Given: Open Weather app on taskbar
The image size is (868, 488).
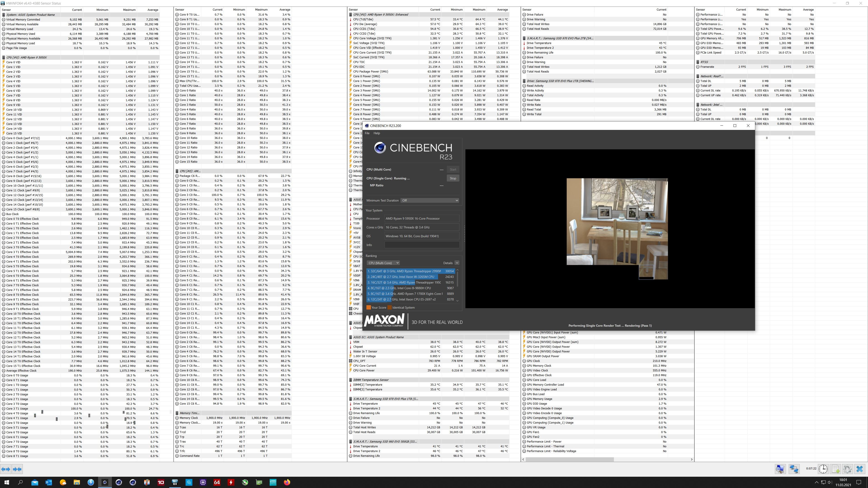Looking at the screenshot, I should (x=63, y=482).
